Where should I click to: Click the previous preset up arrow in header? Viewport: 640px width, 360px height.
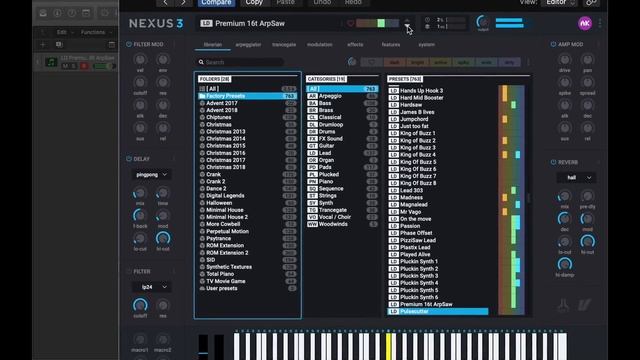[x=407, y=20]
